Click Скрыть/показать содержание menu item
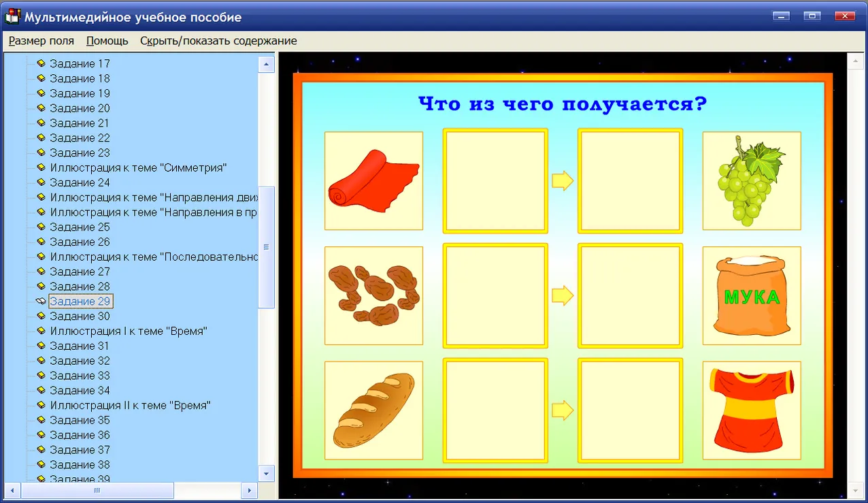The image size is (868, 503). [218, 41]
